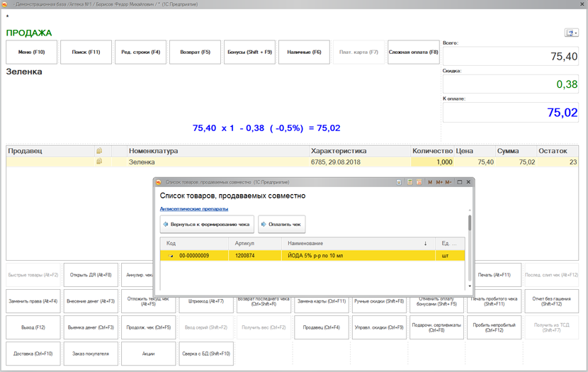Choose 'Наличные (F6)' payment

point(304,52)
